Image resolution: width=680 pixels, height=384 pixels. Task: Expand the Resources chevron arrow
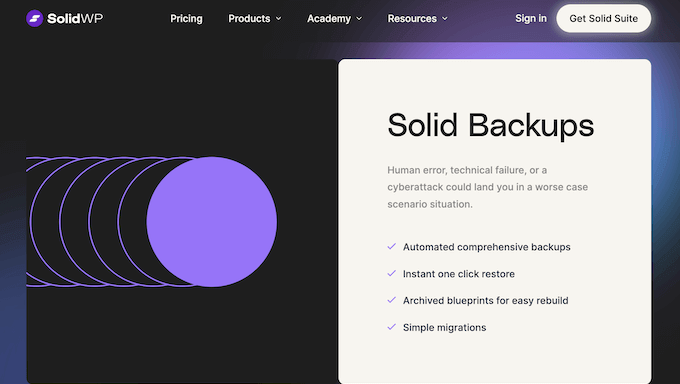pos(445,19)
